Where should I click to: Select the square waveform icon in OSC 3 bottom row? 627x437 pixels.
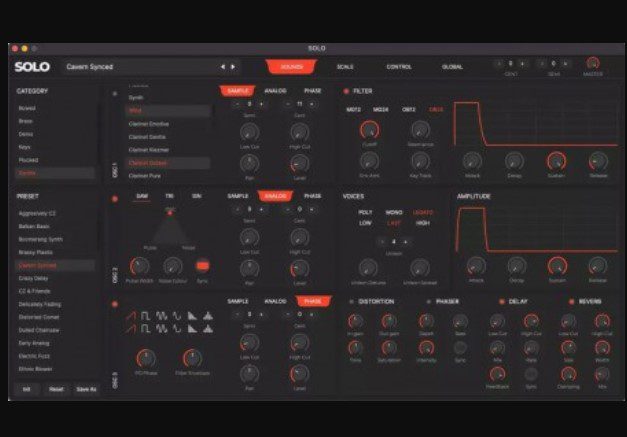click(145, 329)
